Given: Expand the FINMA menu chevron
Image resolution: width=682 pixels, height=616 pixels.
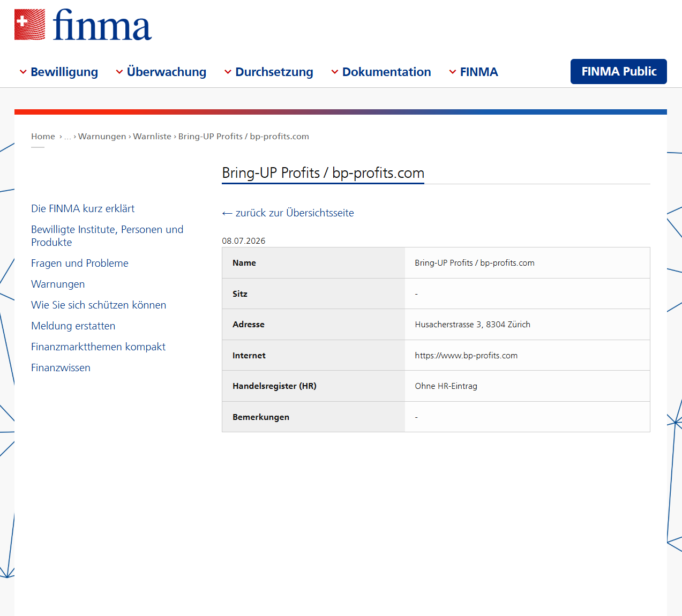Looking at the screenshot, I should coord(453,72).
